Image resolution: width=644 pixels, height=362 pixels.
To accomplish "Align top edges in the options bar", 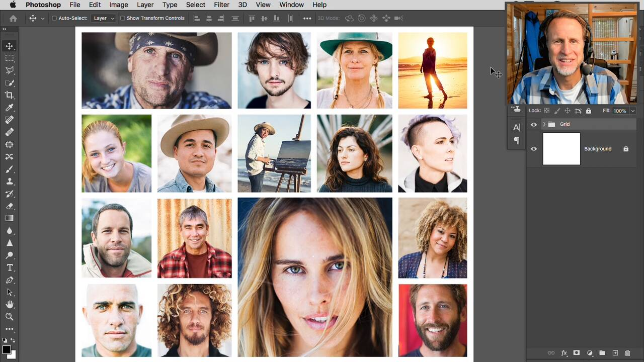I will pyautogui.click(x=252, y=18).
